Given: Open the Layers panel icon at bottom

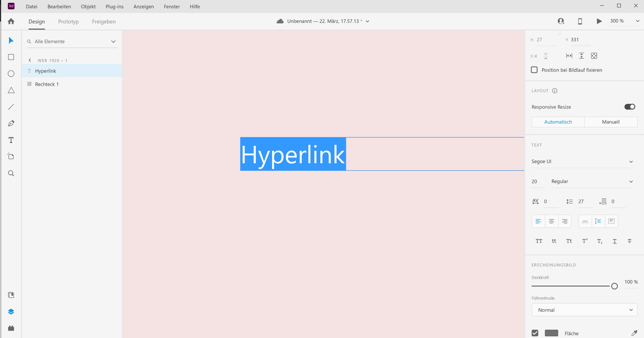Looking at the screenshot, I should pos(11,311).
